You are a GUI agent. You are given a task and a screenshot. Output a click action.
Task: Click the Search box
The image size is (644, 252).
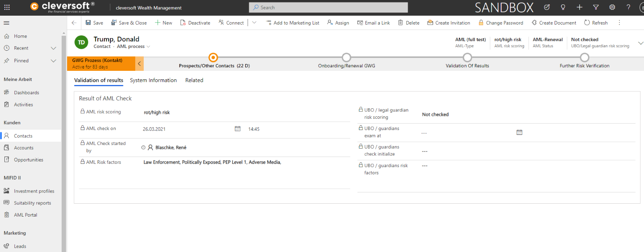coord(328,8)
